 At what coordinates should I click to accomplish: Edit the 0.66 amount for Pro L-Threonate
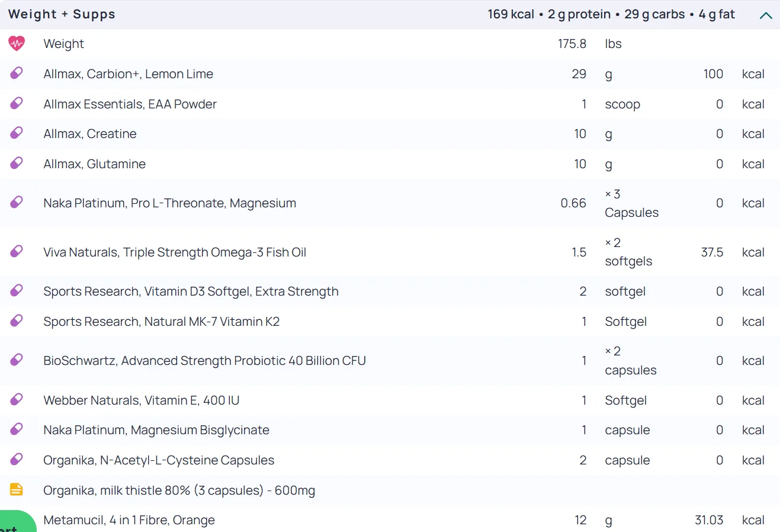click(573, 203)
